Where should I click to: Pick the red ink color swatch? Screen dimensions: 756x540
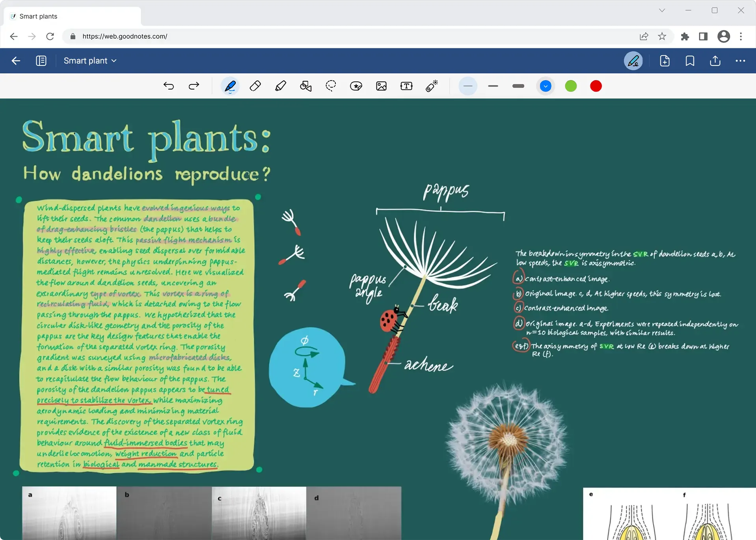point(596,86)
